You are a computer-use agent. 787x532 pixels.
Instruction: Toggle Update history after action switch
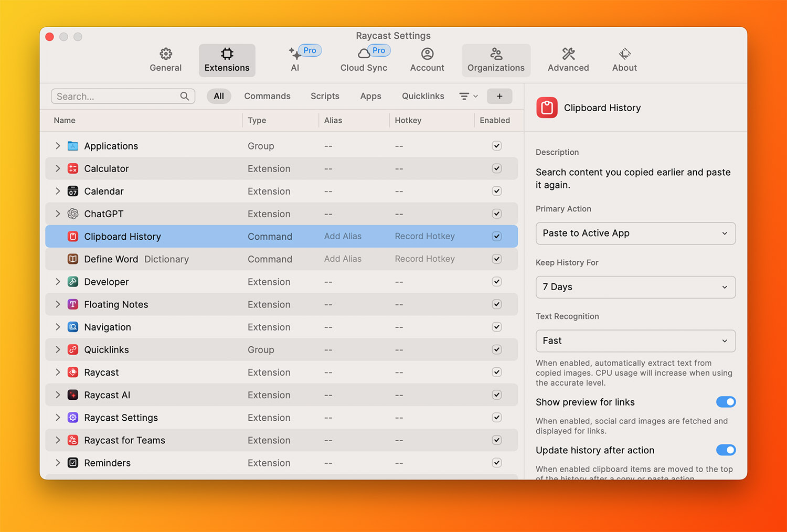coord(726,450)
